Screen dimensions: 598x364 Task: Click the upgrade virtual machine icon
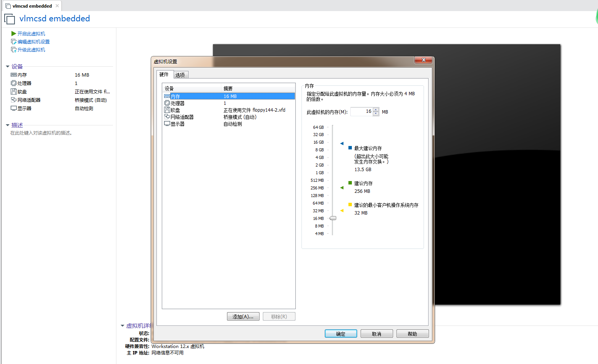click(x=14, y=50)
